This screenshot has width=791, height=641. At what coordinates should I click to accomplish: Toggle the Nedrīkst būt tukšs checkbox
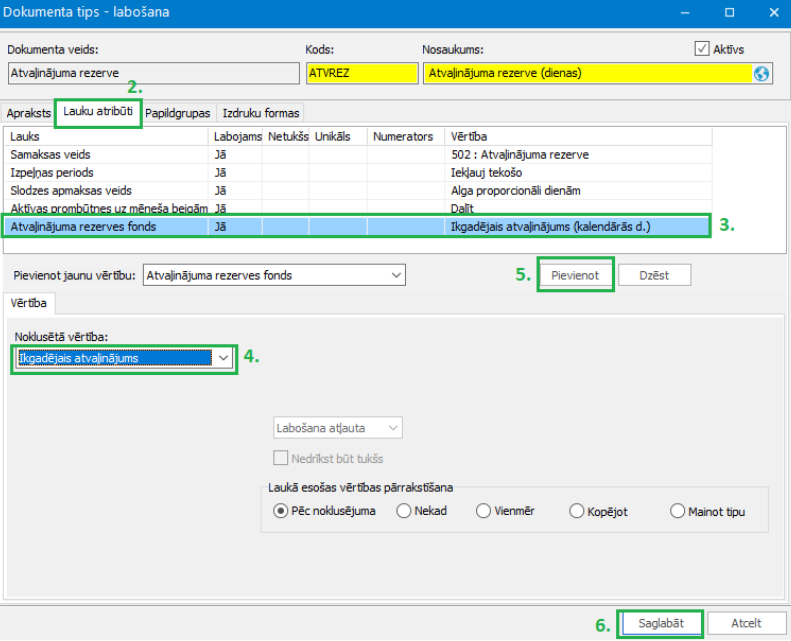point(280,458)
